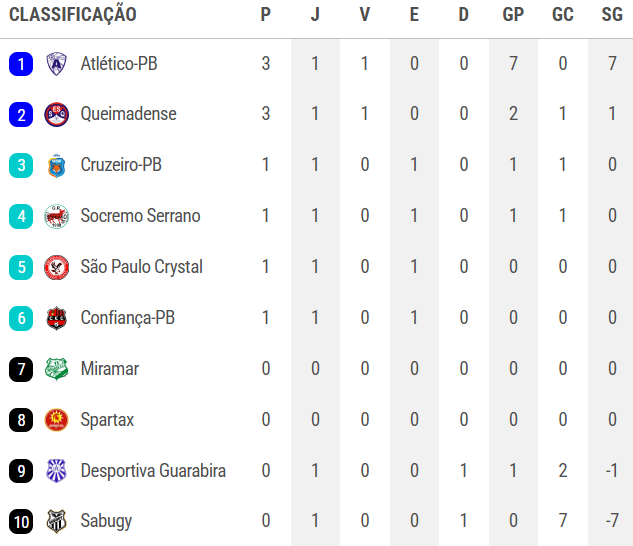The height and width of the screenshot is (546, 633).
Task: Click the Miramar green crest
Action: click(x=56, y=369)
